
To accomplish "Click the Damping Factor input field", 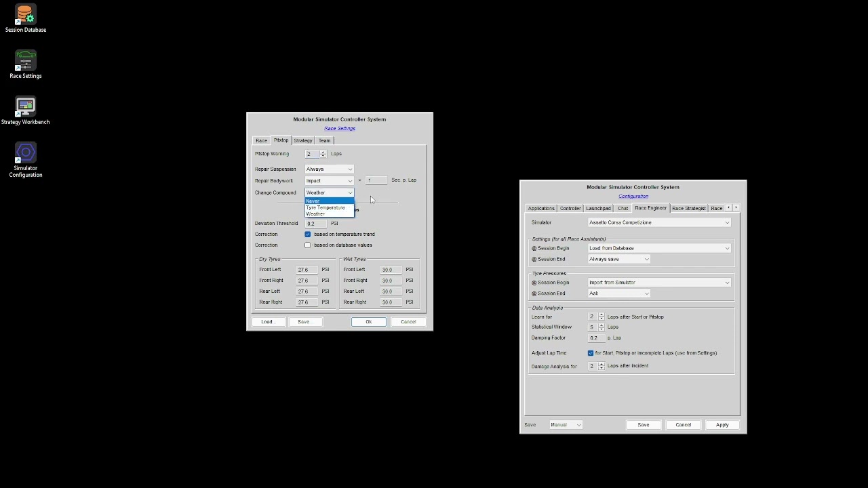I will tap(596, 338).
